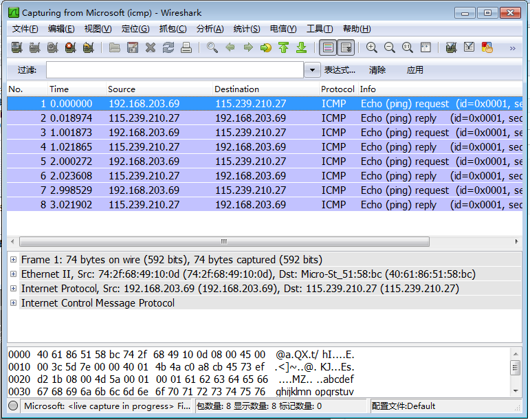This screenshot has width=530, height=420.
Task: Open the 统计(S) menu
Action: tap(247, 29)
